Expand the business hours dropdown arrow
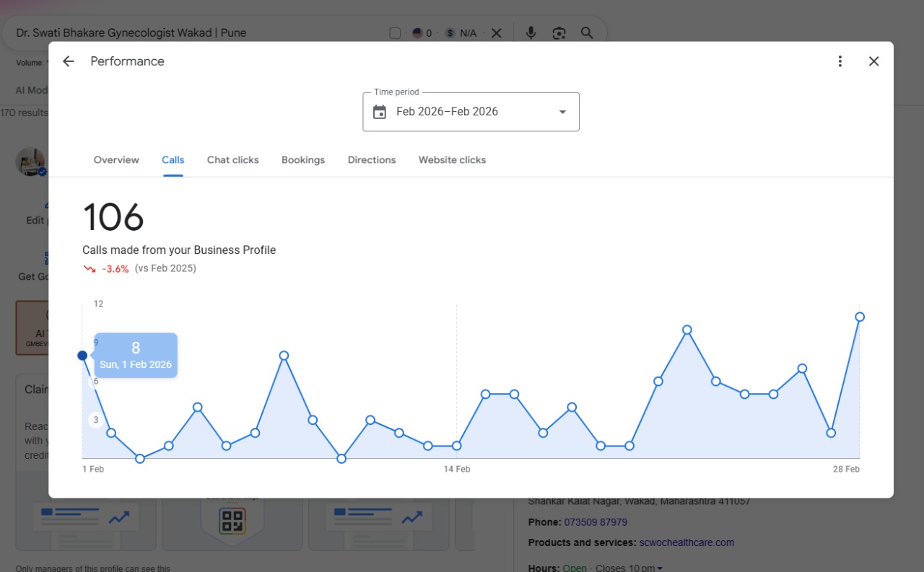Screen dimensions: 924x572 tap(660, 568)
